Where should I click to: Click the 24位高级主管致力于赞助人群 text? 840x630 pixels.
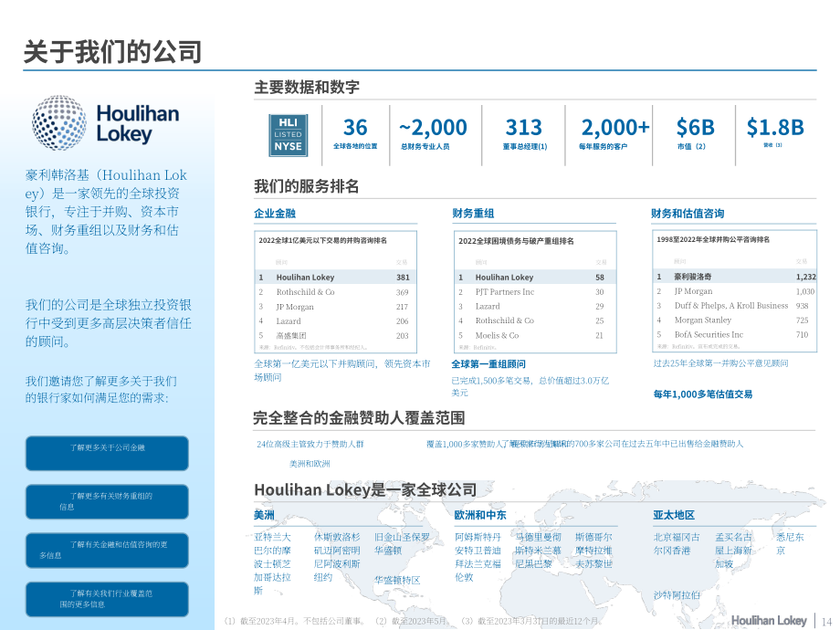click(310, 444)
